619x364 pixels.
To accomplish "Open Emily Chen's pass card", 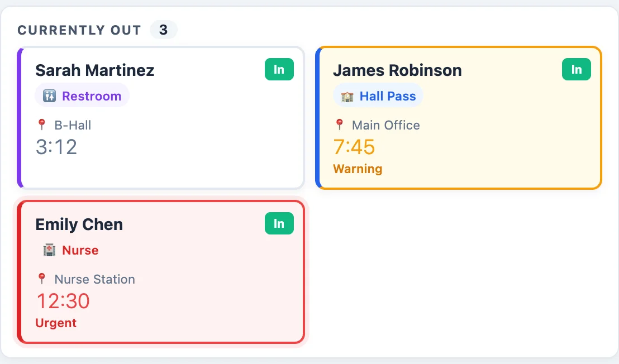I will (161, 272).
